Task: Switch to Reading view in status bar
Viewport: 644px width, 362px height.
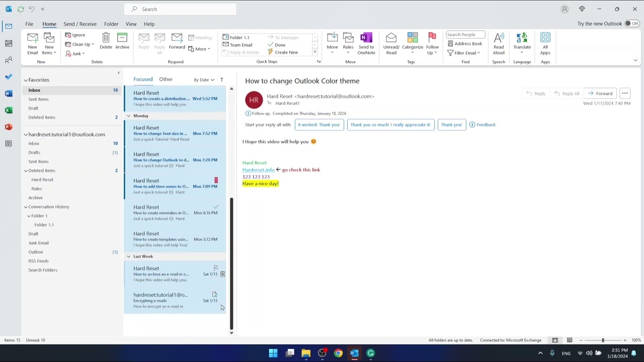Action: [570, 340]
